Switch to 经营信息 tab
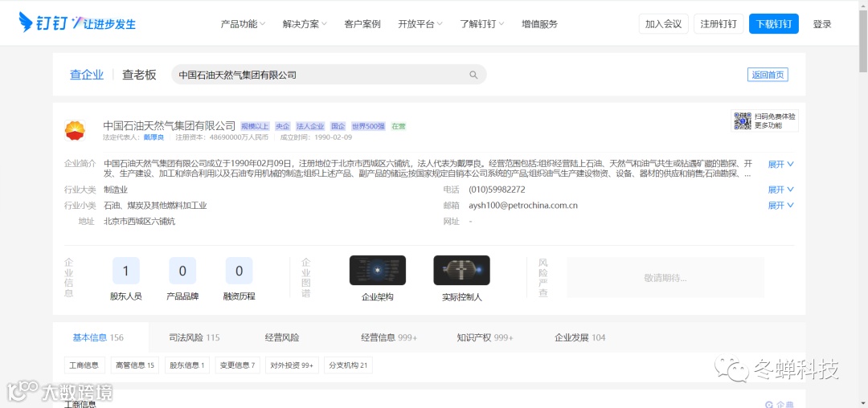868x408 pixels. 389,337
